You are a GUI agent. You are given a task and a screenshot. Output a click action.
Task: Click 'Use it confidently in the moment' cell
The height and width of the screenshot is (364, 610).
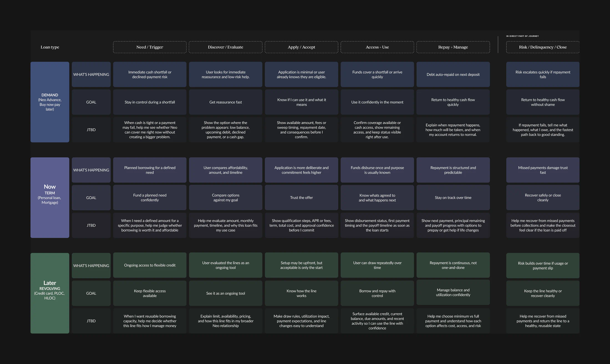[x=377, y=102]
